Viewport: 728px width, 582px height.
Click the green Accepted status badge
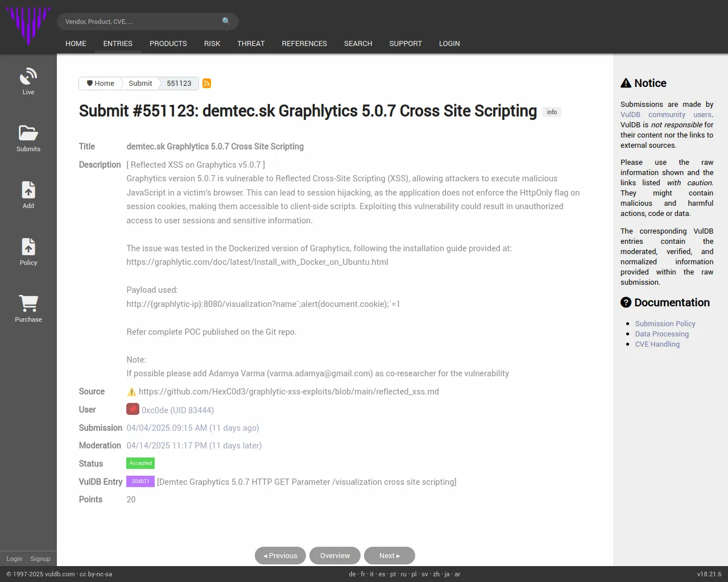click(140, 463)
